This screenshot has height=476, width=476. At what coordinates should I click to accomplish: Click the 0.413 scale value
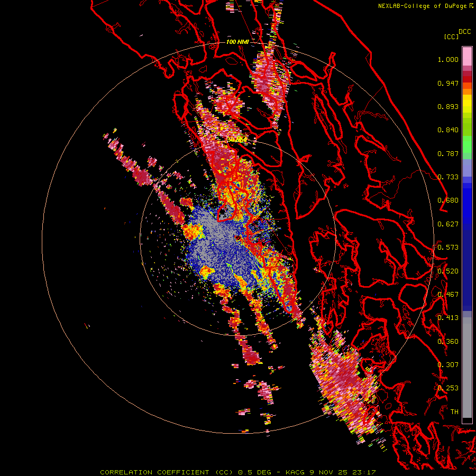click(x=448, y=318)
